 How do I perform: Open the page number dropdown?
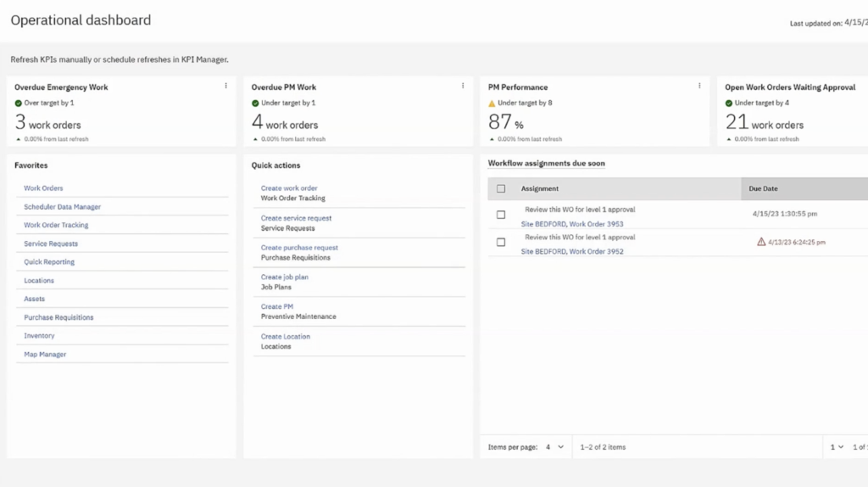(837, 447)
